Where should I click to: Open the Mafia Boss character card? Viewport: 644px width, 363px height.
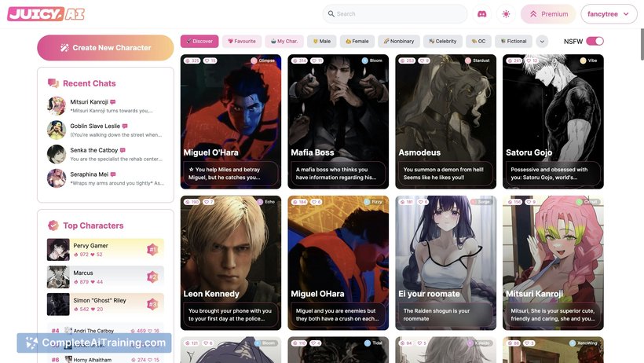point(338,122)
